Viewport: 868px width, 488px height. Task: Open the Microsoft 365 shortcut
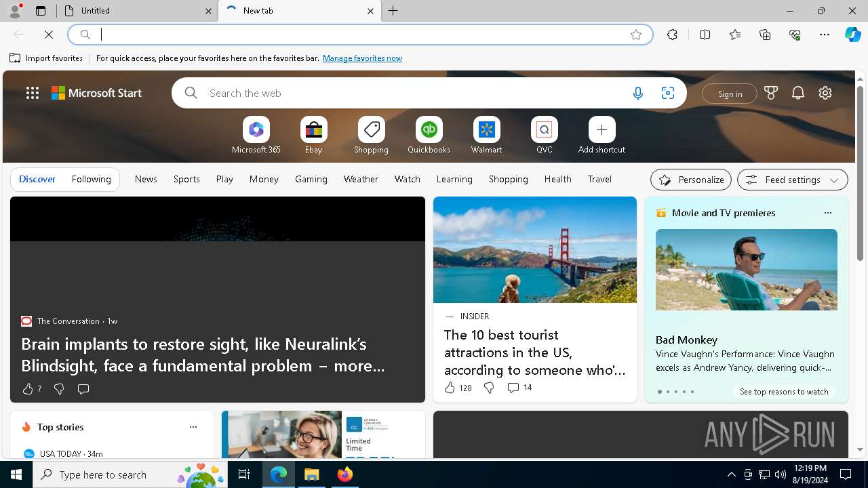pos(256,135)
